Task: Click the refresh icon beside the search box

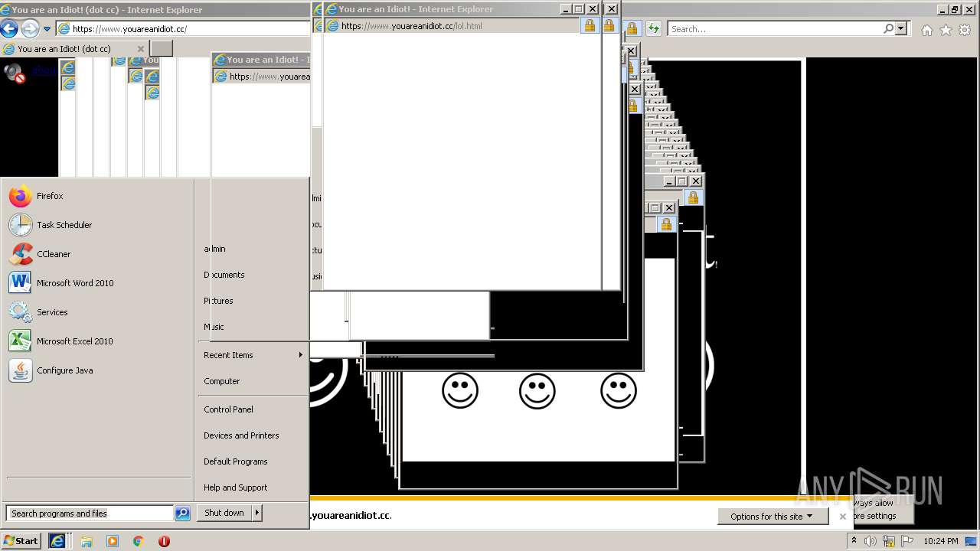Action: 653,28
